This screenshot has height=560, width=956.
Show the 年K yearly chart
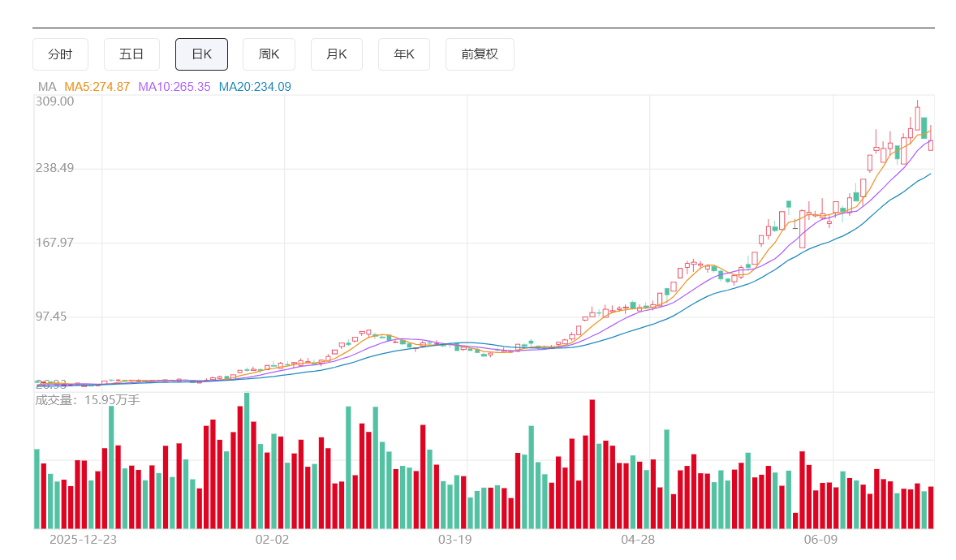pyautogui.click(x=404, y=54)
